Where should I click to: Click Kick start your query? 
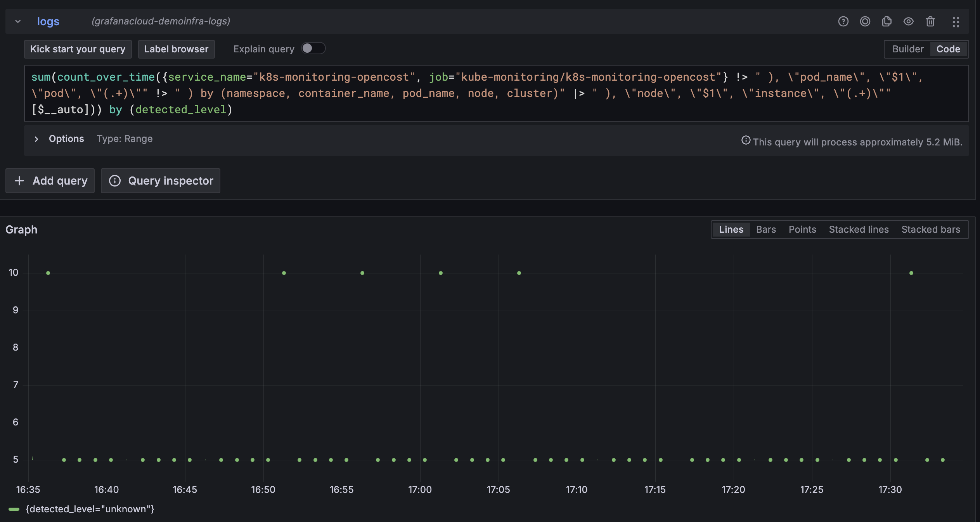point(78,49)
